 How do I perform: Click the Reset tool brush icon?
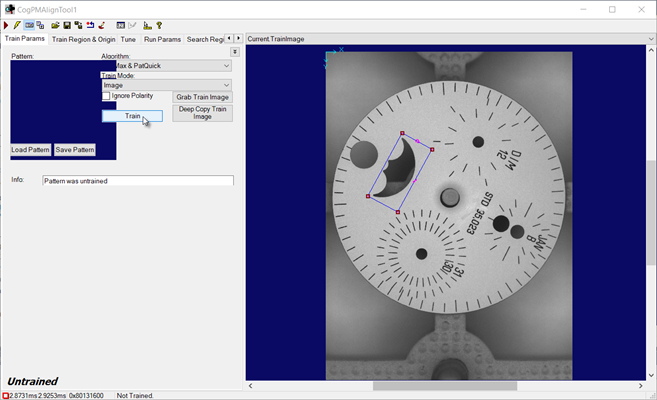103,25
